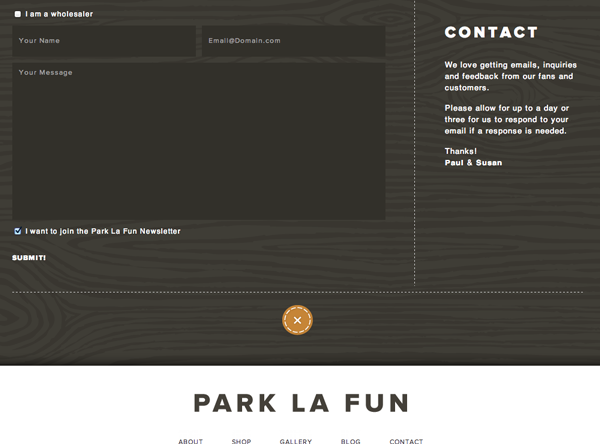Go to the SHOP section
Image resolution: width=600 pixels, height=444 pixels.
pyautogui.click(x=241, y=440)
